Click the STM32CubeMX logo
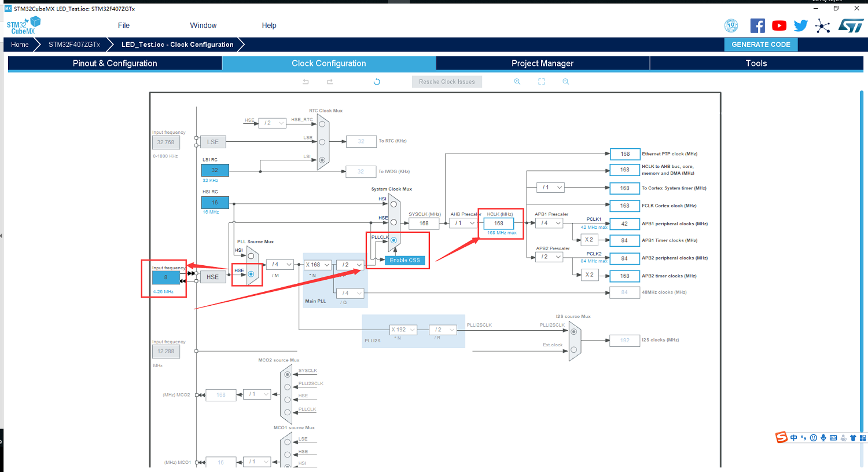 23,25
